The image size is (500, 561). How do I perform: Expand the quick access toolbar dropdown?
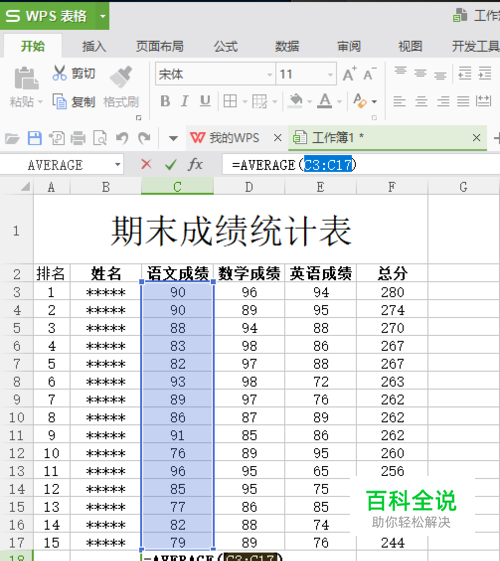173,138
